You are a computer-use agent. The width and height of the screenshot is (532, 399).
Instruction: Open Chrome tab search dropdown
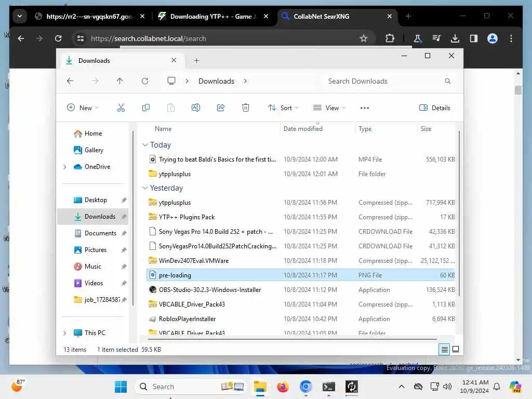tap(20, 16)
